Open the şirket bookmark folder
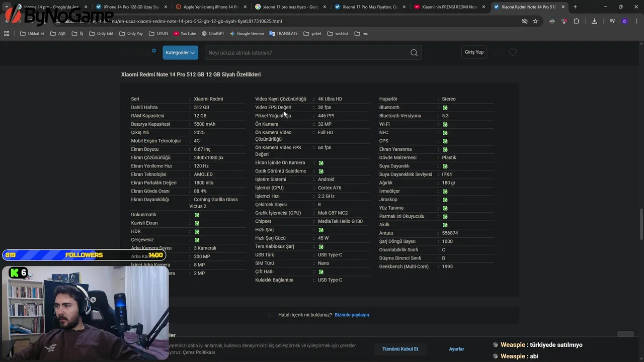 (x=312, y=33)
